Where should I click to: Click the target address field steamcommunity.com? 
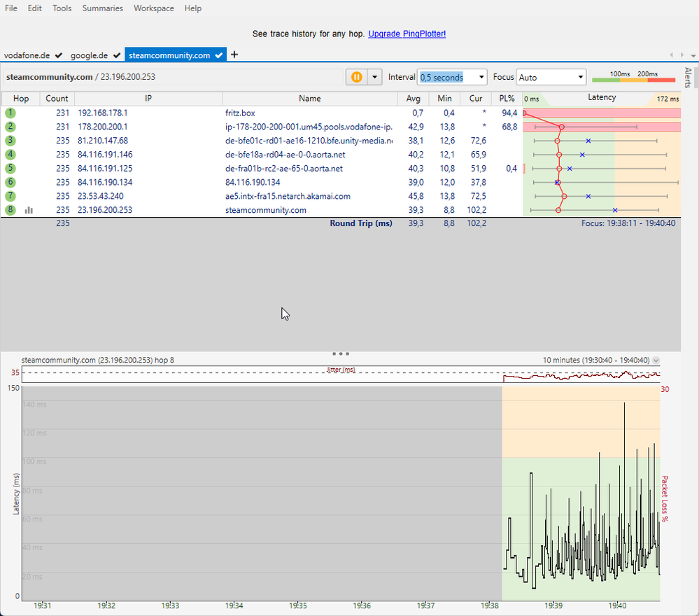(174, 77)
